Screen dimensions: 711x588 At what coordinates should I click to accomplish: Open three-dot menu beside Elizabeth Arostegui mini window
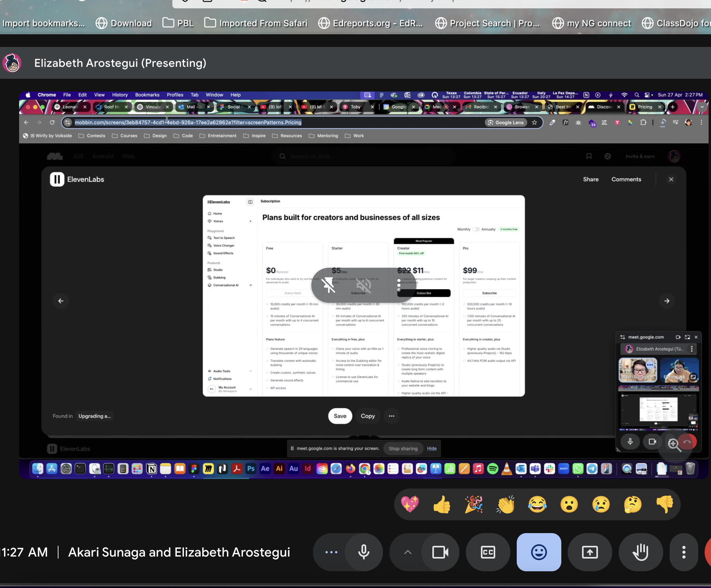pos(692,349)
